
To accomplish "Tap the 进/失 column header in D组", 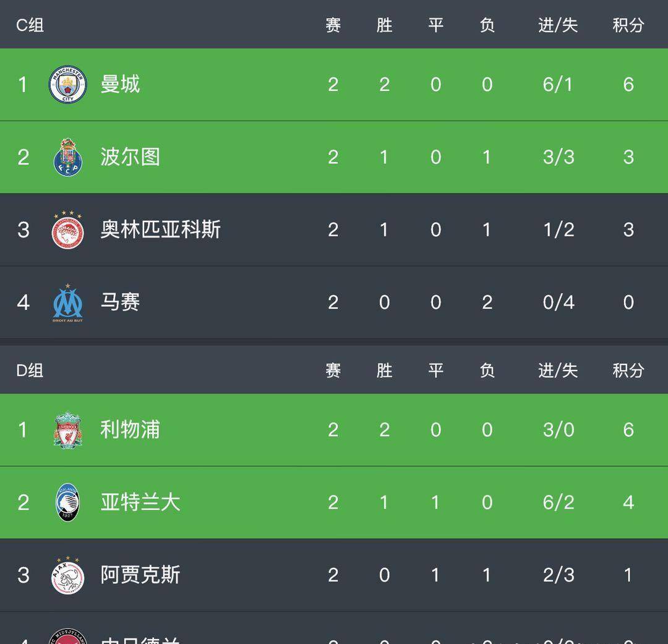I will [x=558, y=371].
